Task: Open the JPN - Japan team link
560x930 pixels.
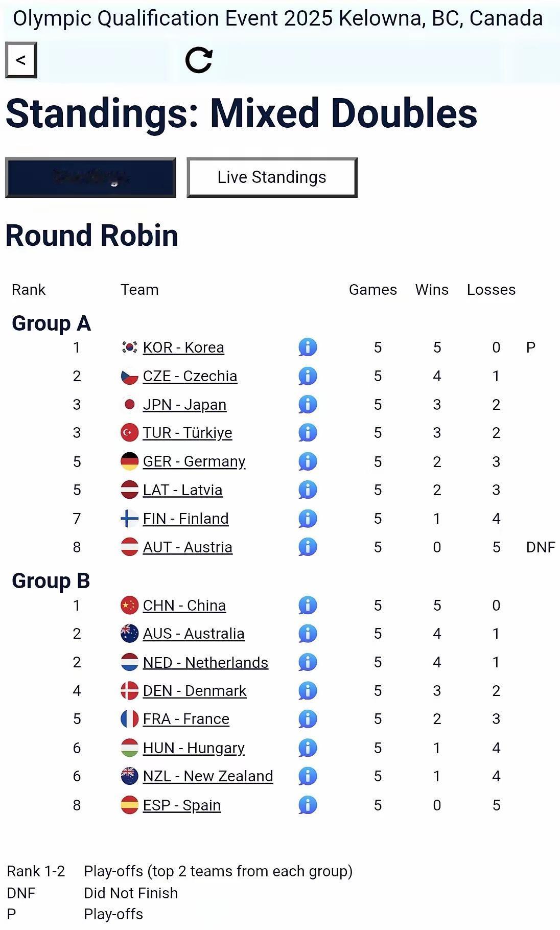Action: coord(184,405)
